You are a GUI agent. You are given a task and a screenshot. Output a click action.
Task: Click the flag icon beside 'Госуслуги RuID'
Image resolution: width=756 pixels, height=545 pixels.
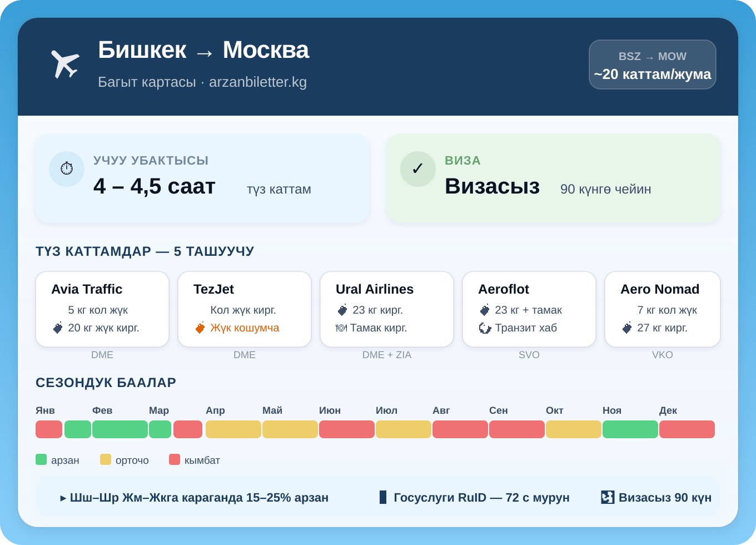tap(382, 497)
